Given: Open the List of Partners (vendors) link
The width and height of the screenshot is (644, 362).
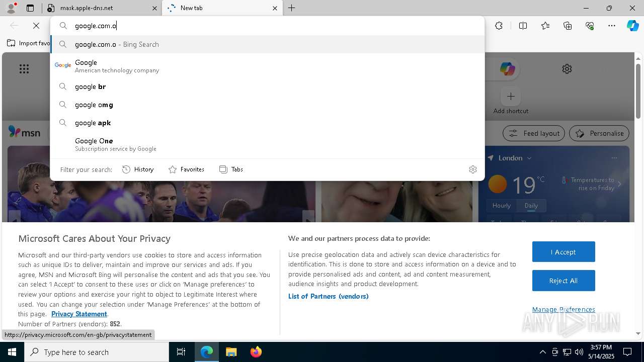Looking at the screenshot, I should [329, 296].
